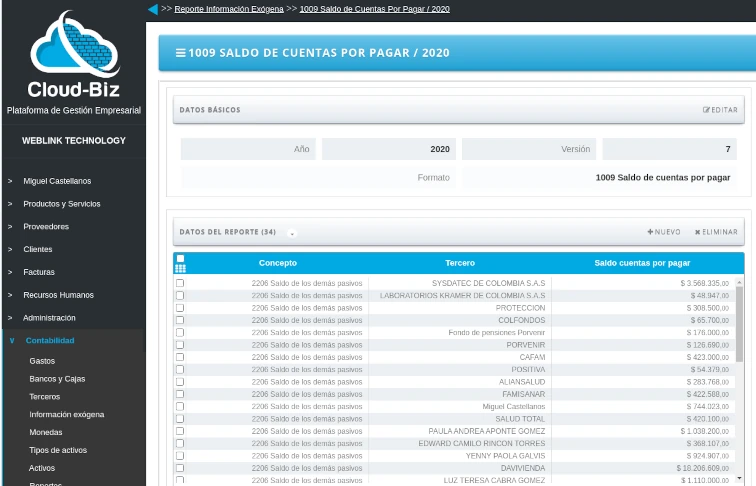756x486 pixels.
Task: Open Información exógena submenu item
Action: [67, 415]
